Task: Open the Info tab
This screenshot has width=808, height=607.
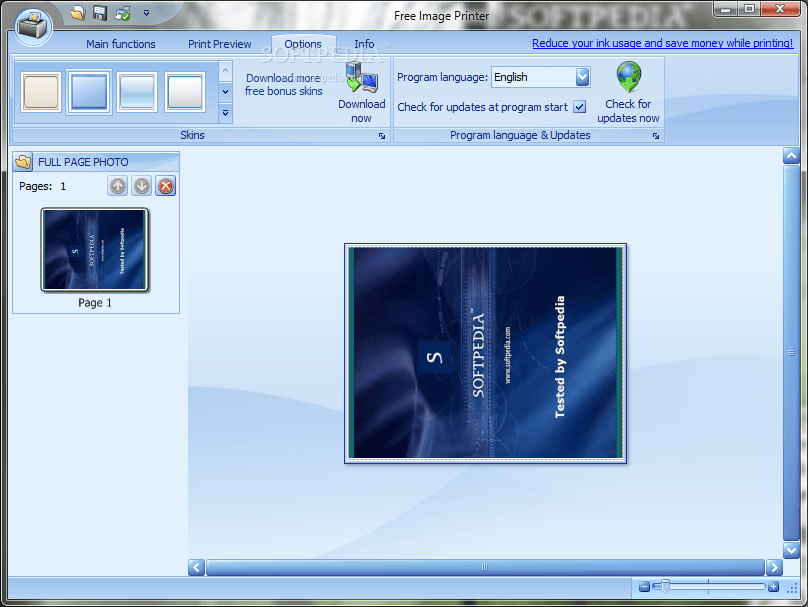Action: click(x=364, y=44)
